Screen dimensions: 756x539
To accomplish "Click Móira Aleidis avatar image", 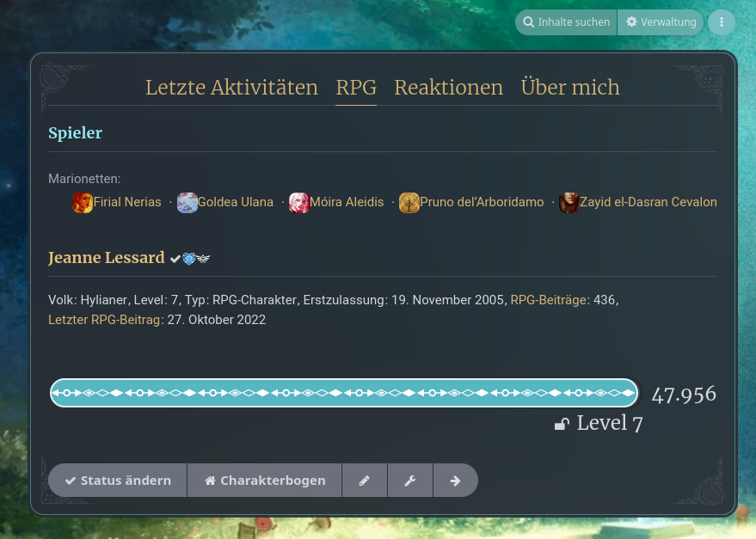I will 298,203.
